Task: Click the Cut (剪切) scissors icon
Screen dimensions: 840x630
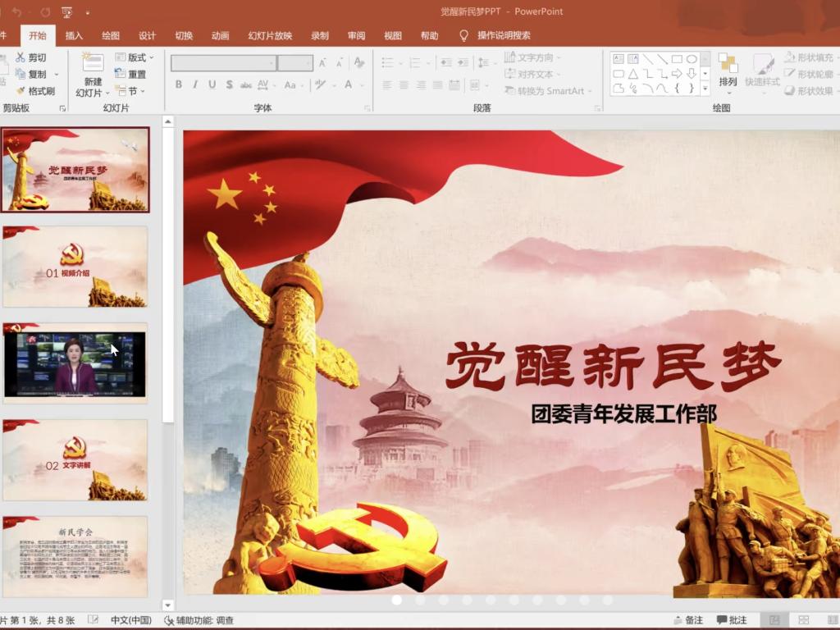Action: (x=21, y=57)
